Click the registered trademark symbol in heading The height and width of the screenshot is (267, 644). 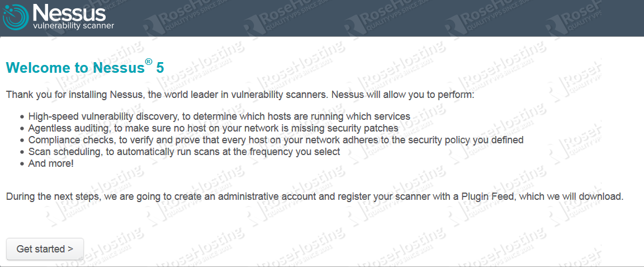pos(149,62)
